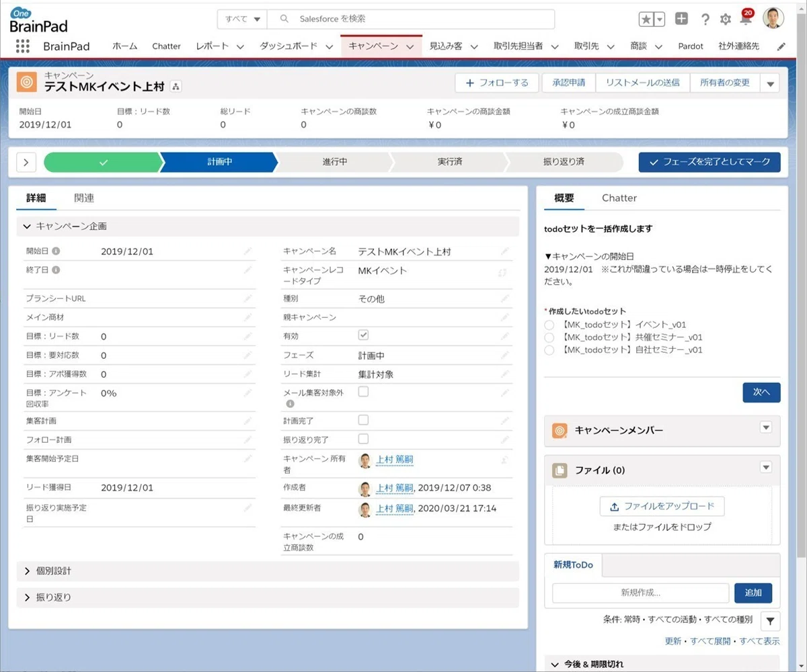Image resolution: width=807 pixels, height=672 pixels.
Task: Select the 進行中 path stage
Action: pyautogui.click(x=334, y=162)
